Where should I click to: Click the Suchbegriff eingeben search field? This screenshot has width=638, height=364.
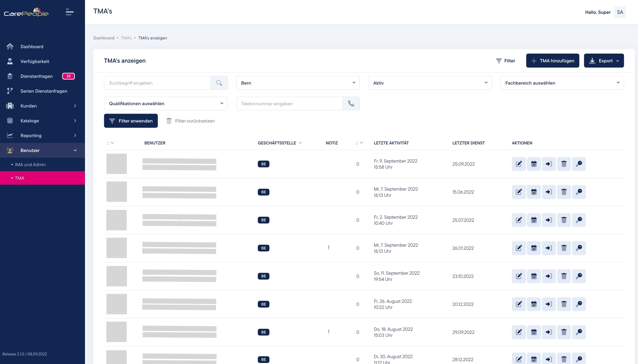157,83
